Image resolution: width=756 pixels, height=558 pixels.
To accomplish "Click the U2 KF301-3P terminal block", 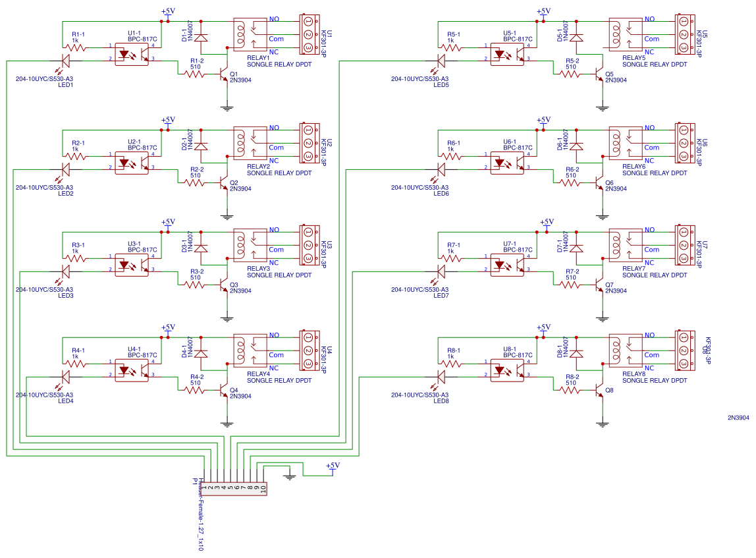I will click(308, 142).
